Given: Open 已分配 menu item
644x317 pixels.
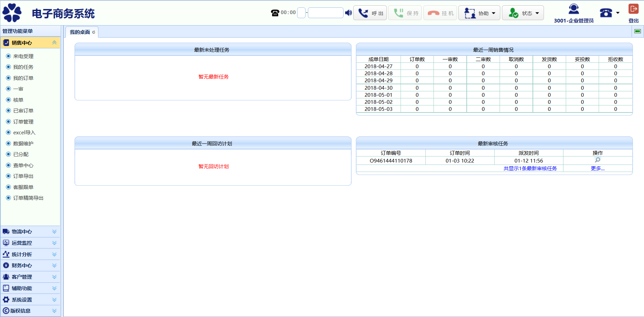Looking at the screenshot, I should tap(21, 154).
